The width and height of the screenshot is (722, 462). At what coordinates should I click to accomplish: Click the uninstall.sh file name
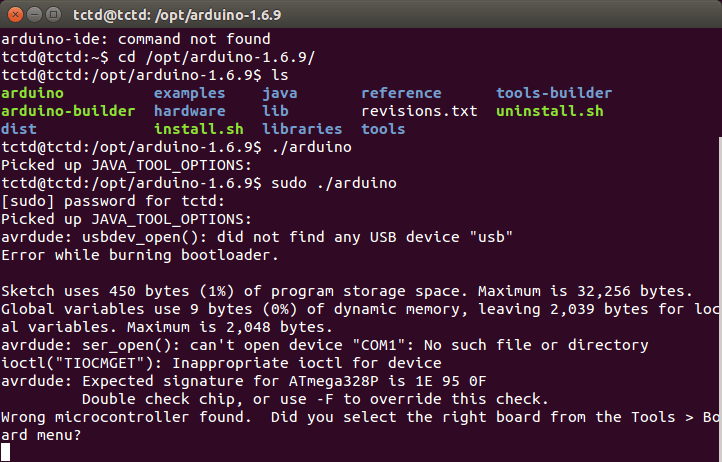(550, 111)
